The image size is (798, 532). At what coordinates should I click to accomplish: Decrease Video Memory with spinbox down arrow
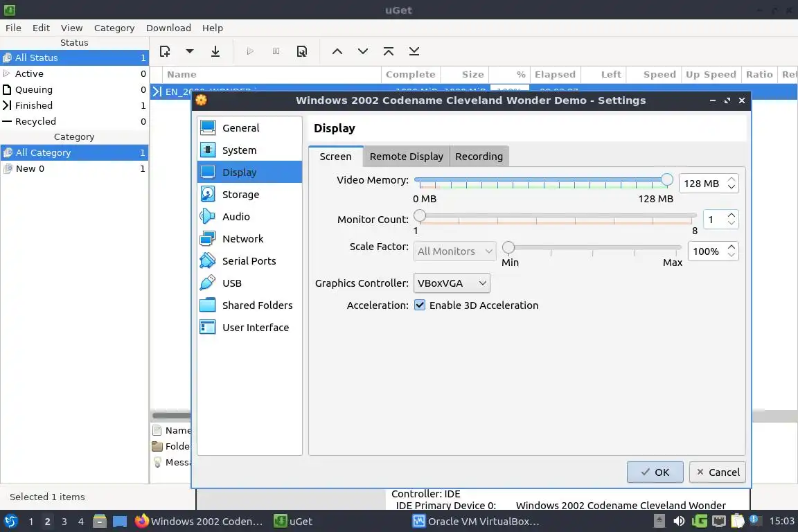[731, 187]
